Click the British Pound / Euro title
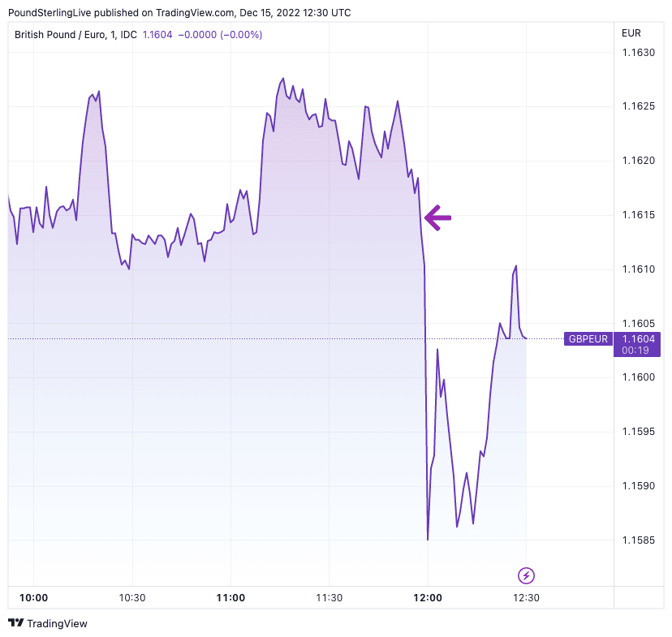 [66, 35]
